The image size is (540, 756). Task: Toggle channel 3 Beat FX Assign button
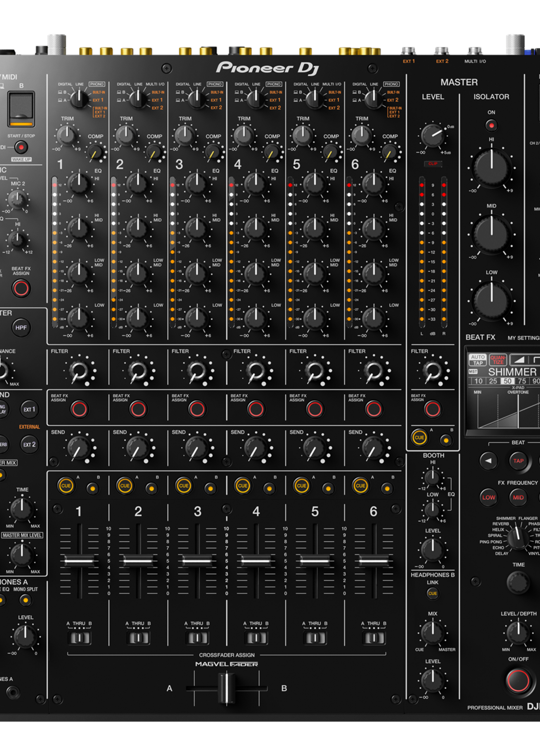pos(197,409)
